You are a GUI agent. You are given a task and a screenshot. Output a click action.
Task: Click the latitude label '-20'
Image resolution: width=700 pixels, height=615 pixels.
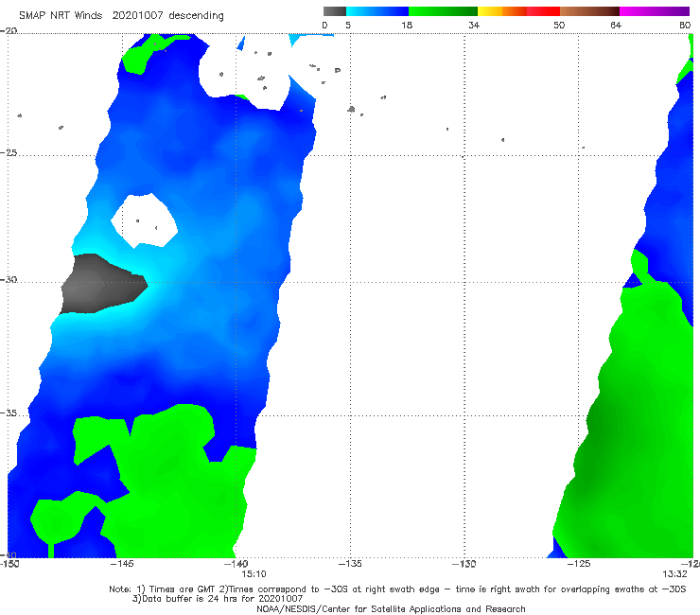coord(9,30)
